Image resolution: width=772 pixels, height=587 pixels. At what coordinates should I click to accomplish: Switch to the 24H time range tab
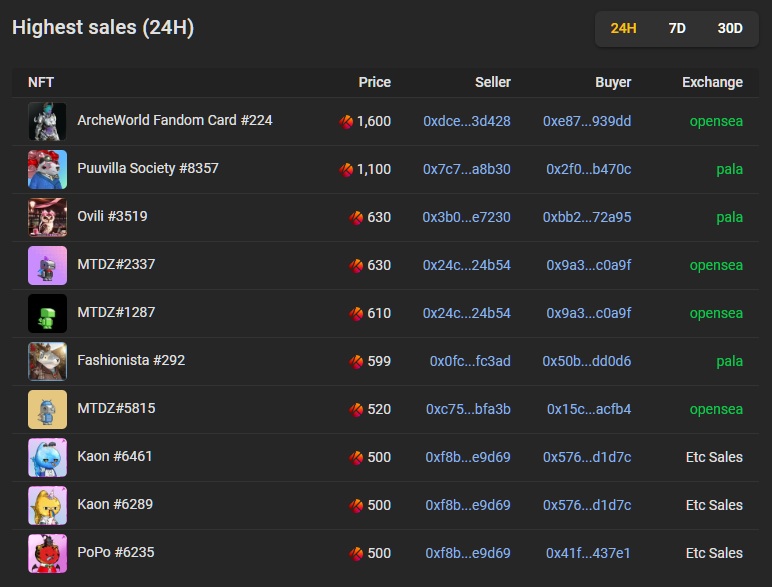623,29
